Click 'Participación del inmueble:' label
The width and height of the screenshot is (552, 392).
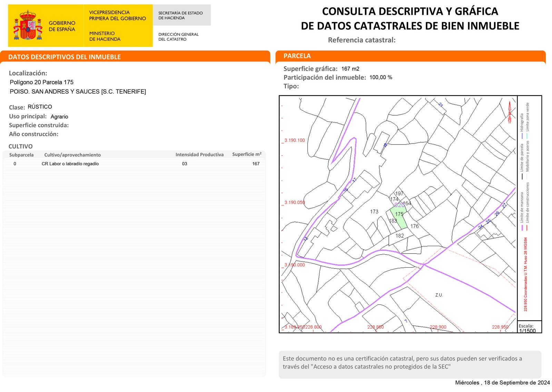coord(325,77)
